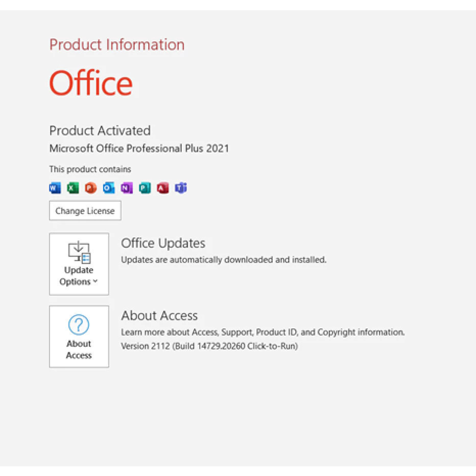The width and height of the screenshot is (476, 476).
Task: Click the Product Activated text
Action: tap(100, 131)
